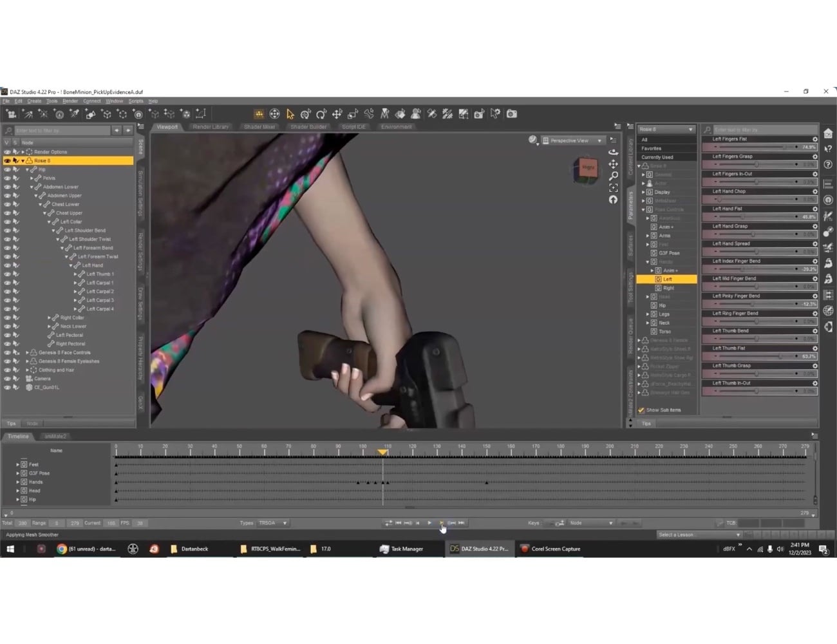Click the globe icon near the Perspective View selector
The image size is (837, 644).
pos(533,140)
